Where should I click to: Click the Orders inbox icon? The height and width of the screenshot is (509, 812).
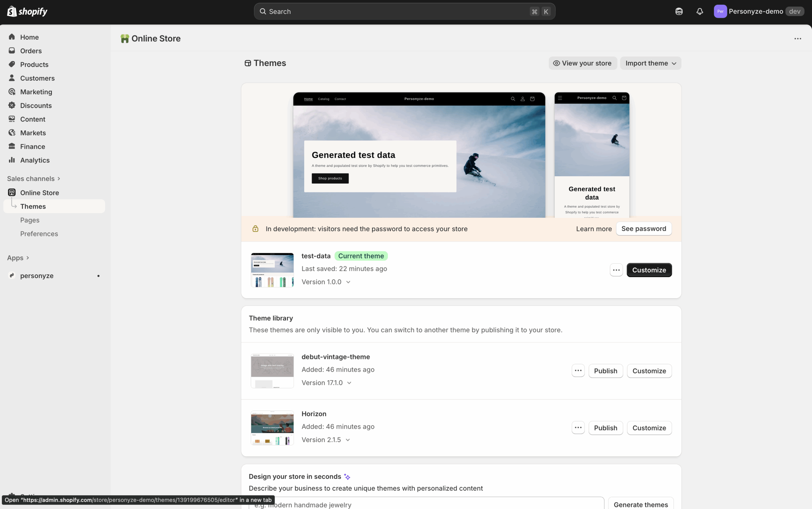[x=12, y=50]
